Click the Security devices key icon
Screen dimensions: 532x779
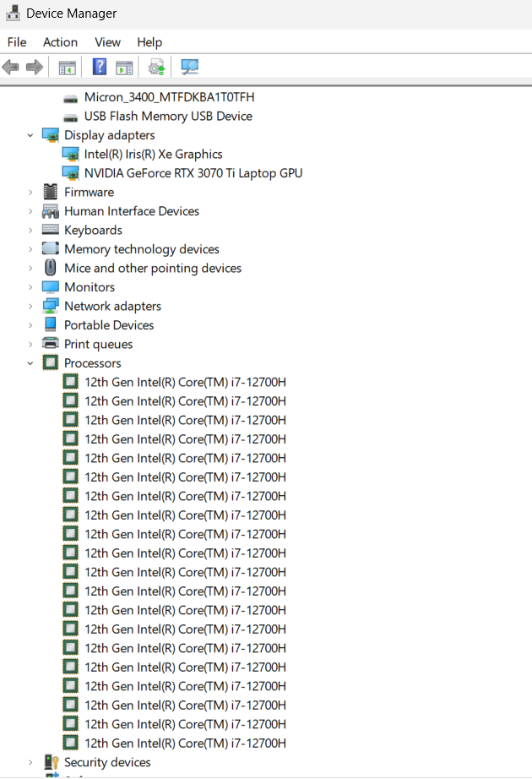click(x=52, y=762)
